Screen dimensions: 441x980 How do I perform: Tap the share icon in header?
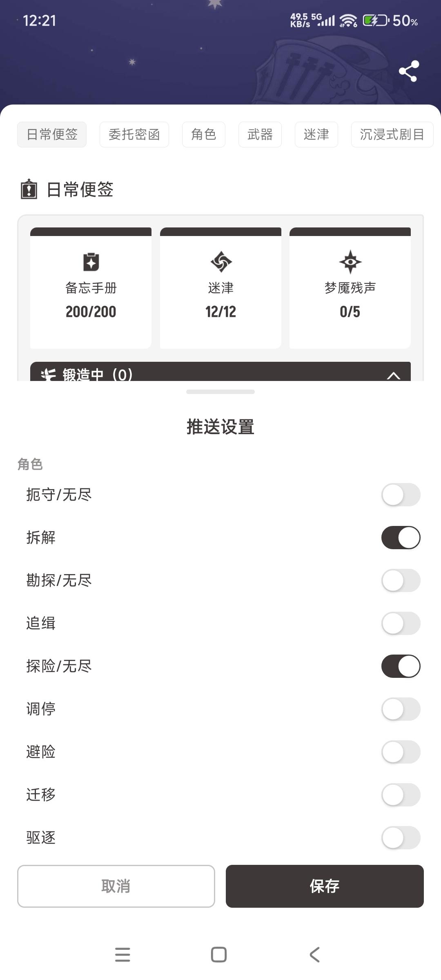[x=409, y=71]
